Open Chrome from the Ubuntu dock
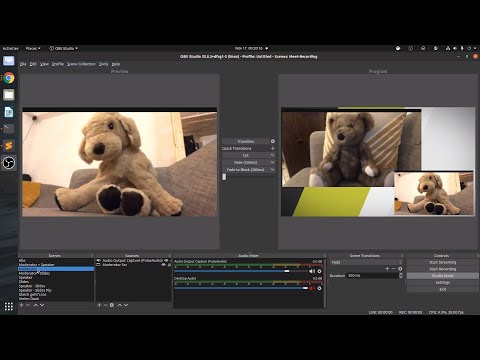The image size is (480, 360). coord(9,78)
